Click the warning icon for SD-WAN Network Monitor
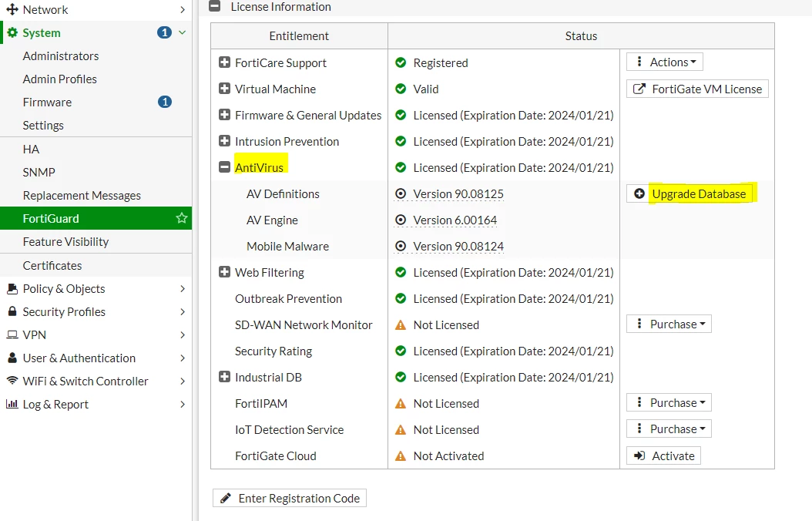This screenshot has height=521, width=812. point(401,324)
